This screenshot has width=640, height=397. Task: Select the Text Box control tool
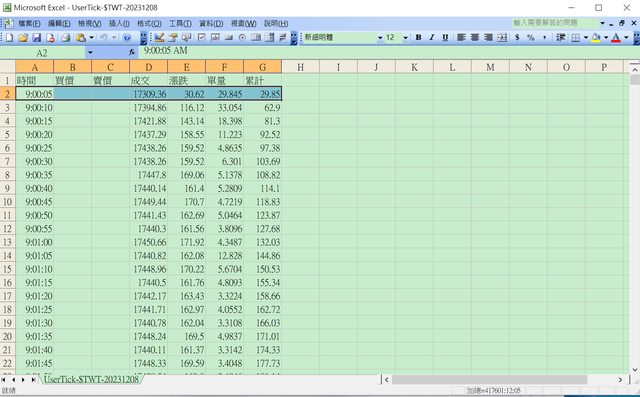(x=215, y=38)
